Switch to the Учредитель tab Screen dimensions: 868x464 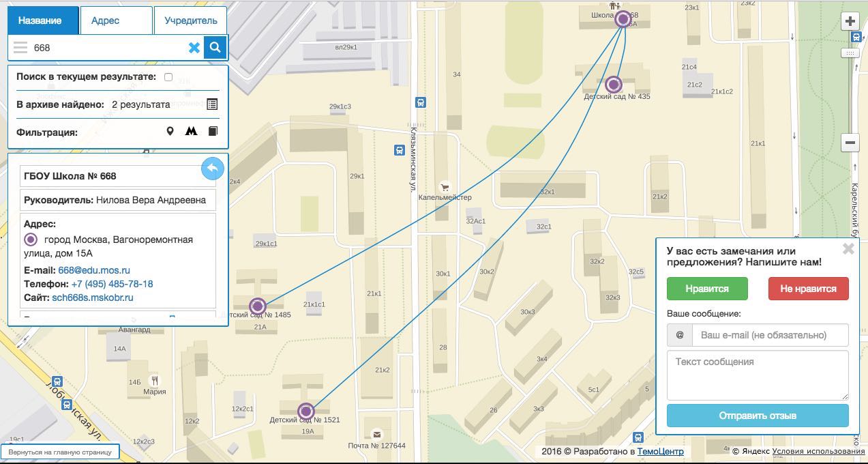pyautogui.click(x=191, y=20)
